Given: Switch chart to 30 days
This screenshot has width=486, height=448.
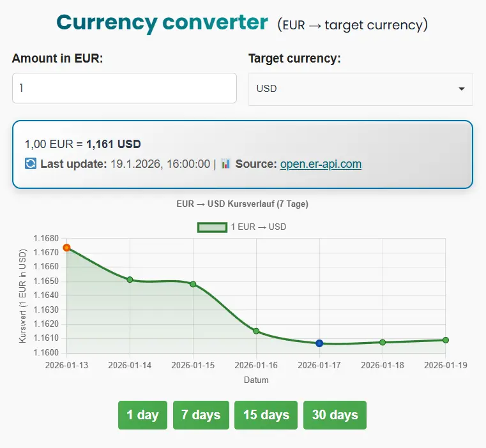Looking at the screenshot, I should pyautogui.click(x=335, y=415).
